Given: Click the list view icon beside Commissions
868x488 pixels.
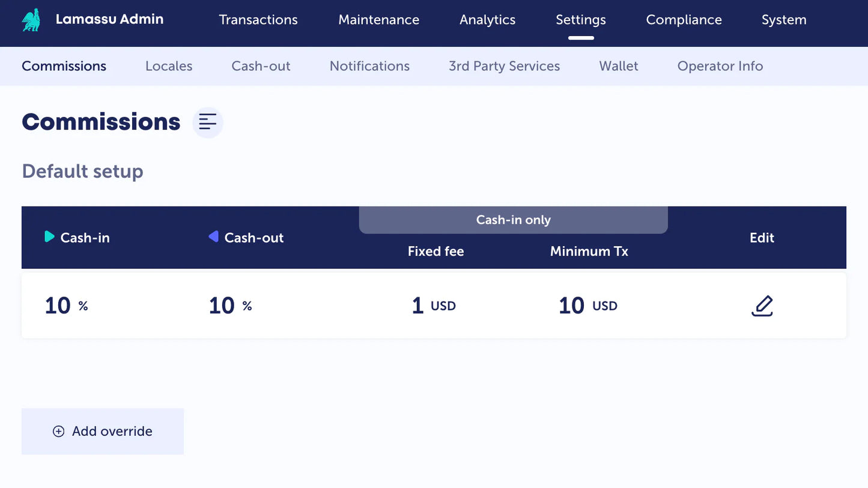Looking at the screenshot, I should pyautogui.click(x=208, y=122).
